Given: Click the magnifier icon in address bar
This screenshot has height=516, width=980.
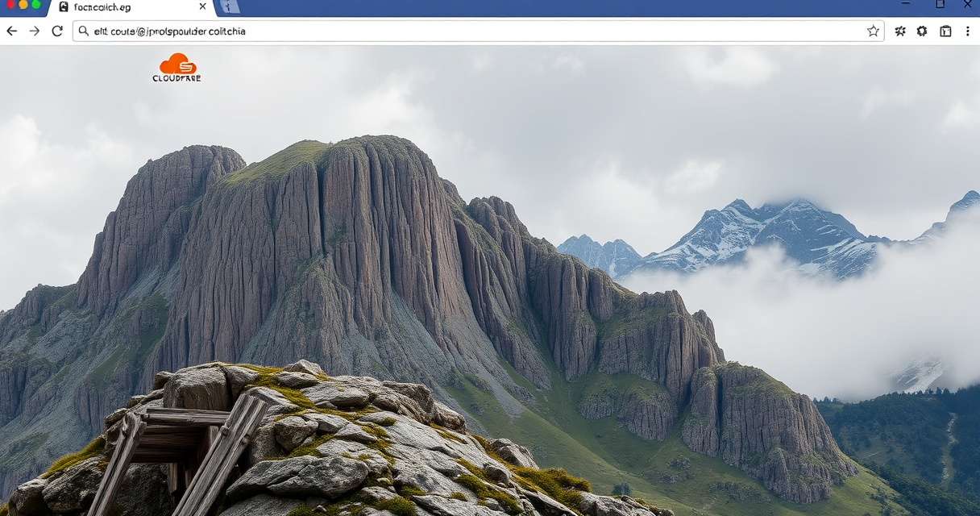Looking at the screenshot, I should [x=84, y=31].
